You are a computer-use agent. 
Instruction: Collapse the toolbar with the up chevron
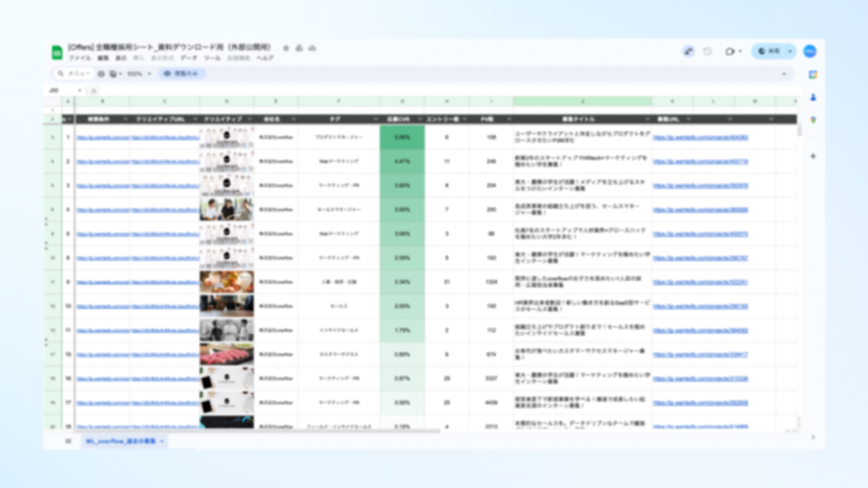pos(784,74)
